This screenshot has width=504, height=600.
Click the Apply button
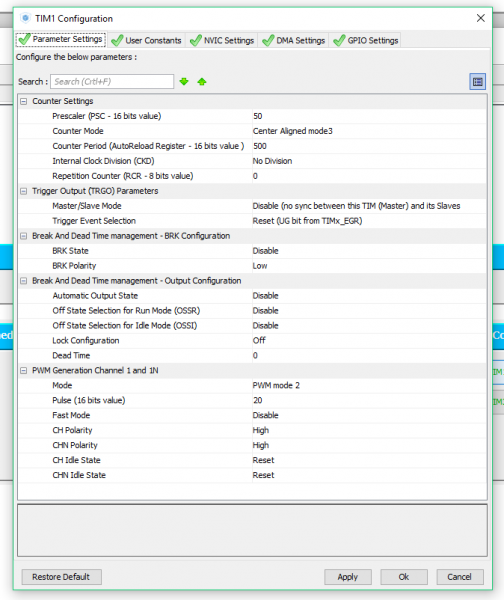pyautogui.click(x=348, y=577)
